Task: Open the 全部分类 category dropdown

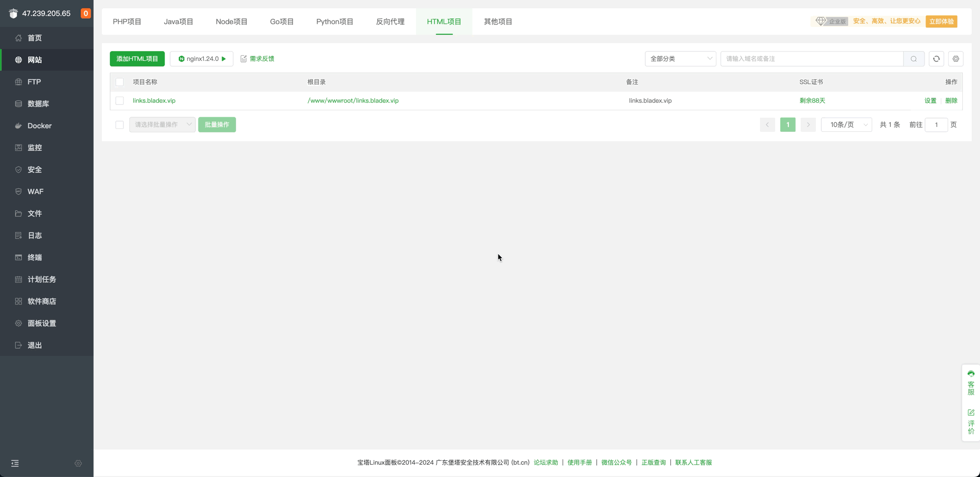Action: 680,59
